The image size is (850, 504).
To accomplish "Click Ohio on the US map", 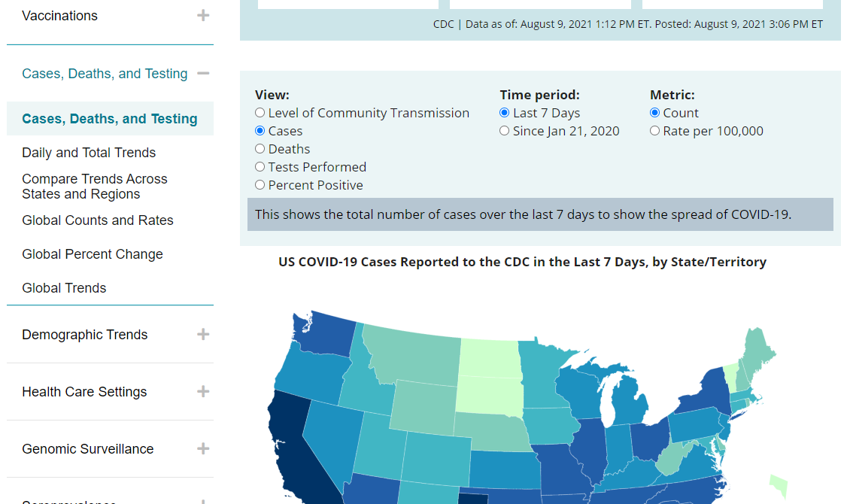I will click(x=649, y=439).
